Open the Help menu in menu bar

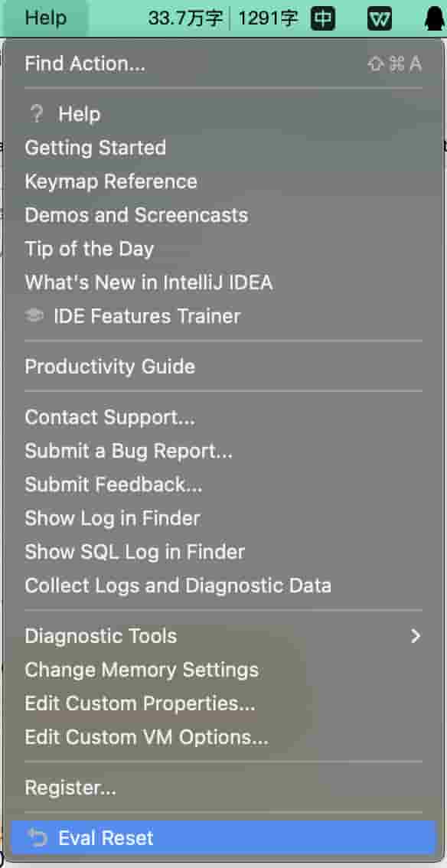(45, 18)
